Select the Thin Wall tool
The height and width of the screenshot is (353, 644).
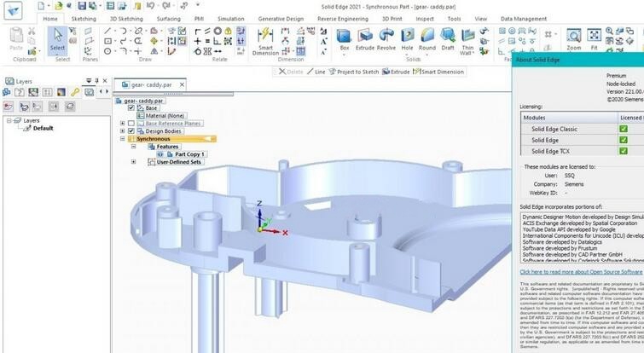point(467,42)
